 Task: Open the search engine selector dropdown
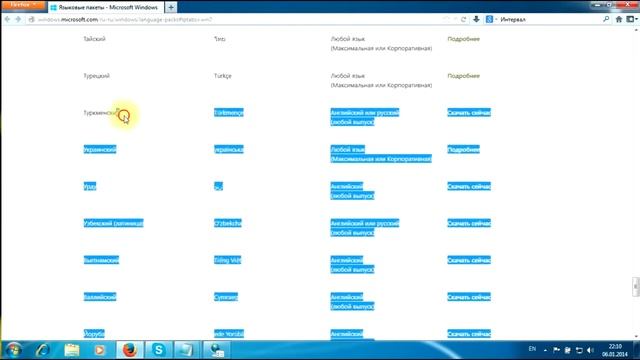click(490, 19)
